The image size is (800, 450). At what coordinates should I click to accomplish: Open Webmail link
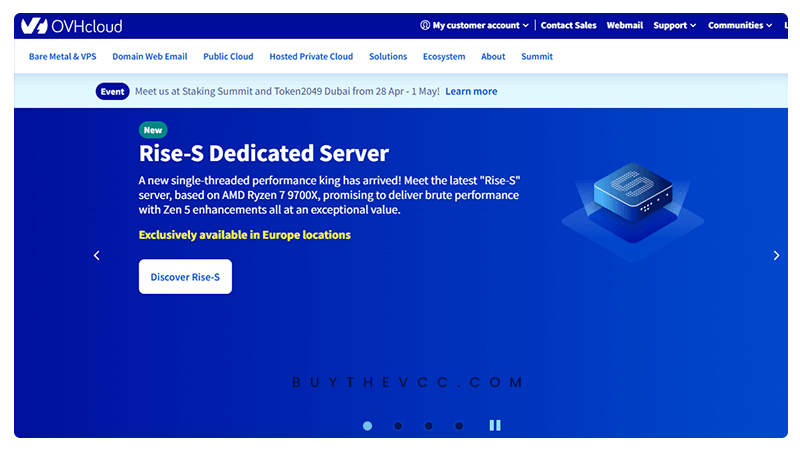(x=624, y=25)
